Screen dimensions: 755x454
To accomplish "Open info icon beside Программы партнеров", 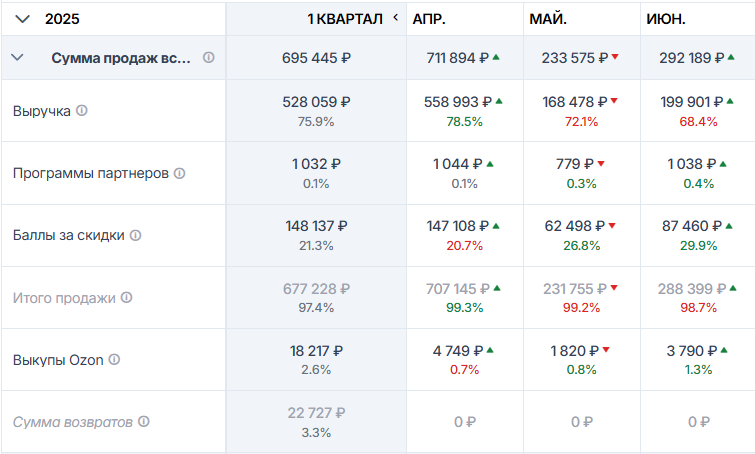I will click(x=179, y=173).
